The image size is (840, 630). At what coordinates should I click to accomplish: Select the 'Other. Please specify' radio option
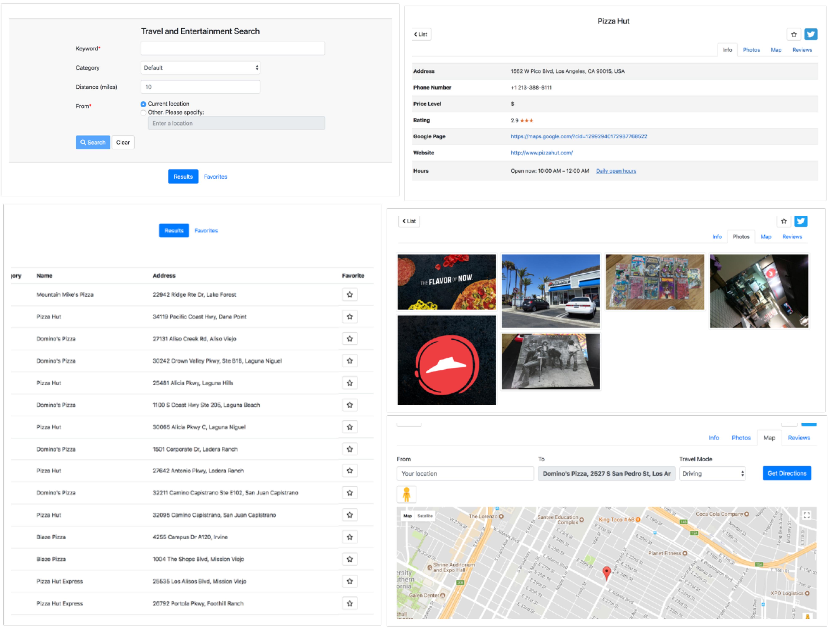click(x=143, y=112)
